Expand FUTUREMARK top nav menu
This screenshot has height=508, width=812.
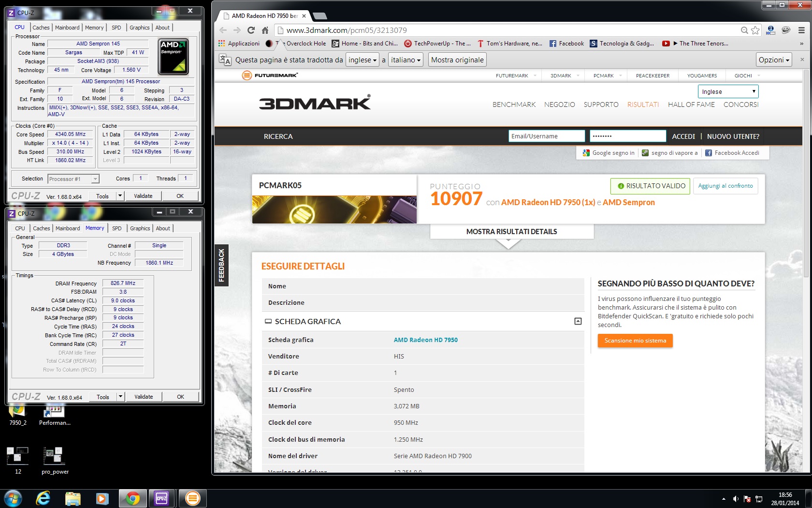(516, 75)
